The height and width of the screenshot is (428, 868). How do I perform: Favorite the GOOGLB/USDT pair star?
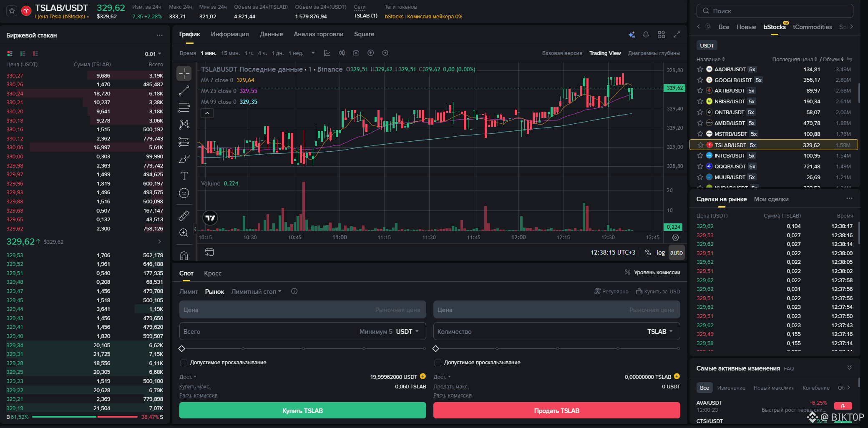tap(700, 80)
